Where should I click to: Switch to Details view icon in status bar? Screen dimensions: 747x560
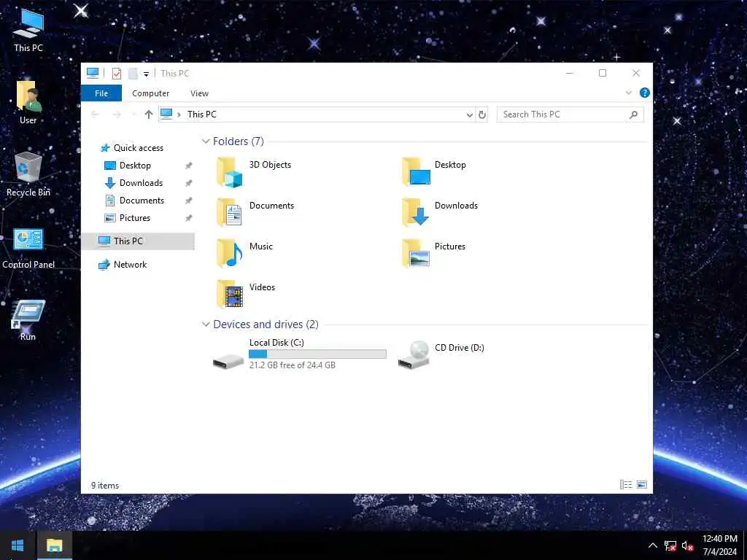coord(625,485)
